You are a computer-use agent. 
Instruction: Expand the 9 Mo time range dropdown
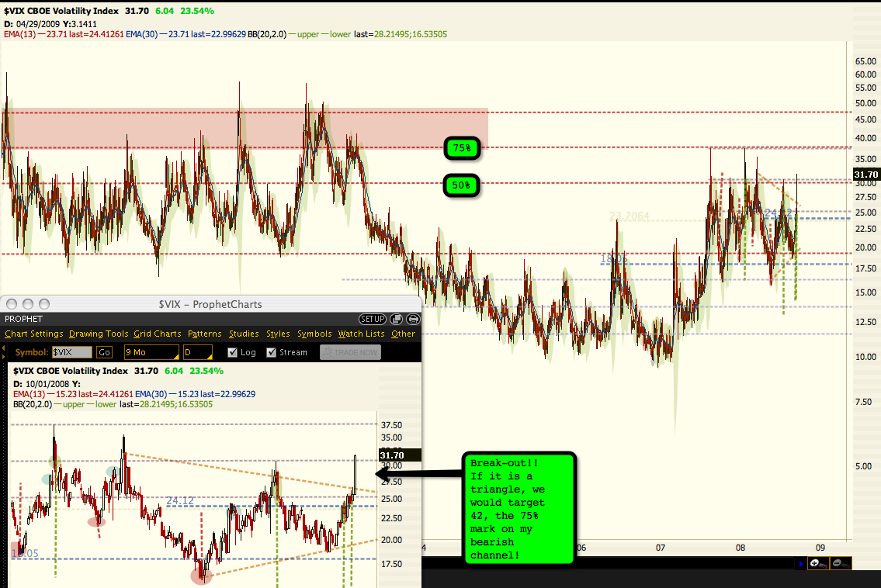[151, 352]
